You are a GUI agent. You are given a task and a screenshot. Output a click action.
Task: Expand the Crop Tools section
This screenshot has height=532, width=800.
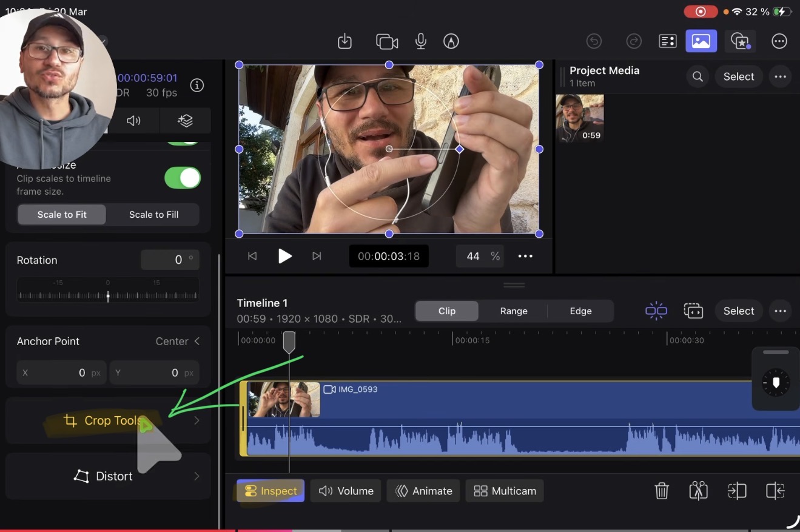tap(108, 420)
